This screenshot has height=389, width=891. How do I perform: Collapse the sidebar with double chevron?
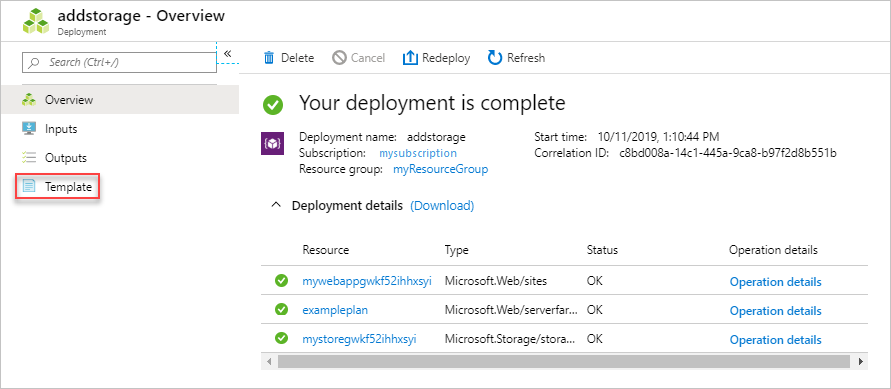point(227,53)
